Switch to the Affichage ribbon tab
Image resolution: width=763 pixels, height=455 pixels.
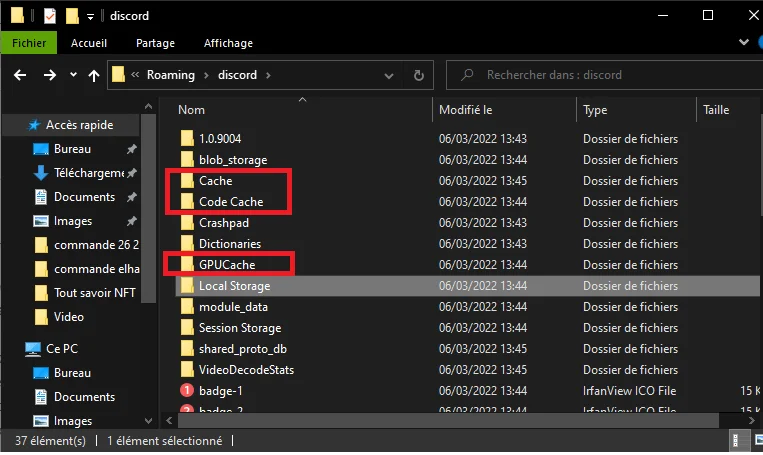click(x=227, y=43)
